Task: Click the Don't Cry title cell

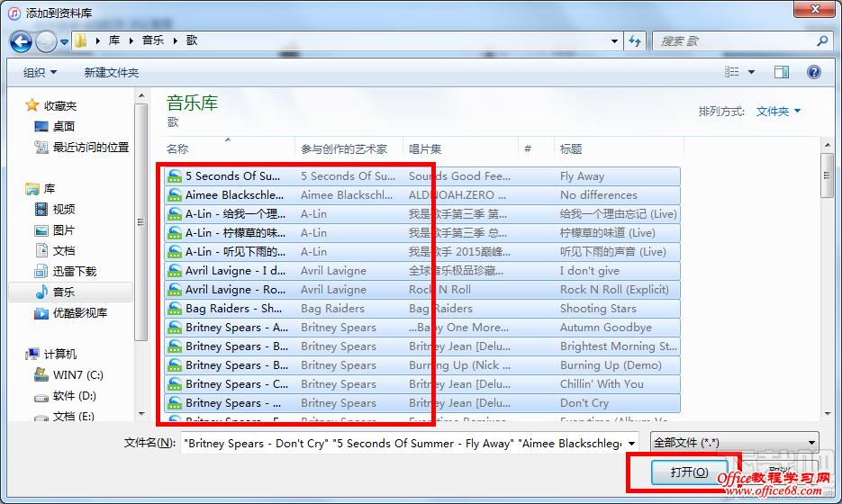Action: point(584,403)
